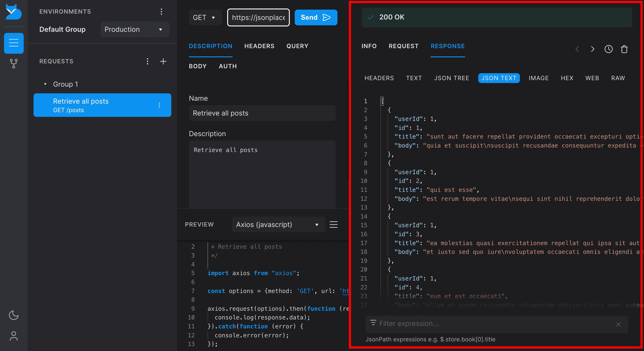
Task: Add a new request with plus icon
Action: pos(163,61)
